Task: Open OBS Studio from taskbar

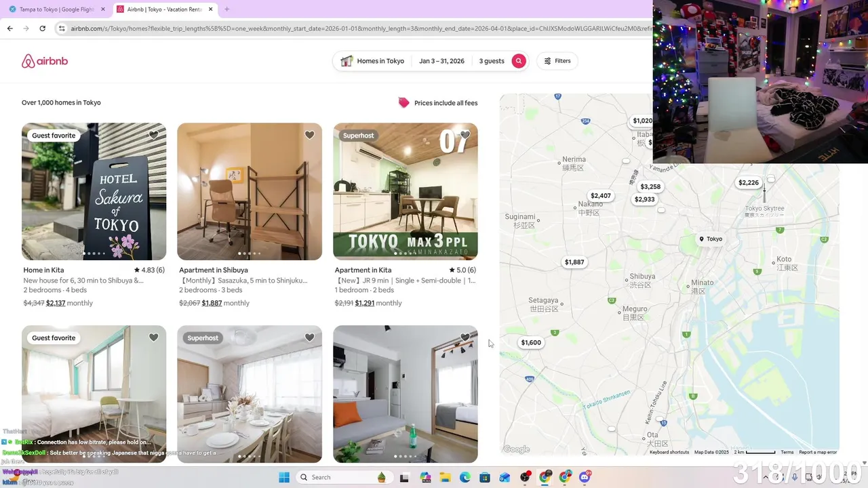Action: tap(526, 477)
